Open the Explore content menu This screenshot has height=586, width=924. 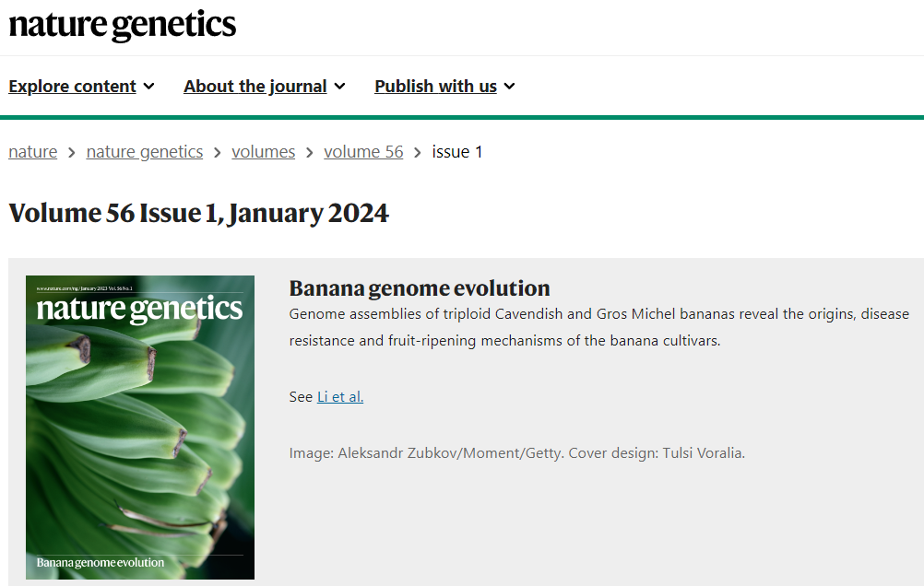pos(72,87)
